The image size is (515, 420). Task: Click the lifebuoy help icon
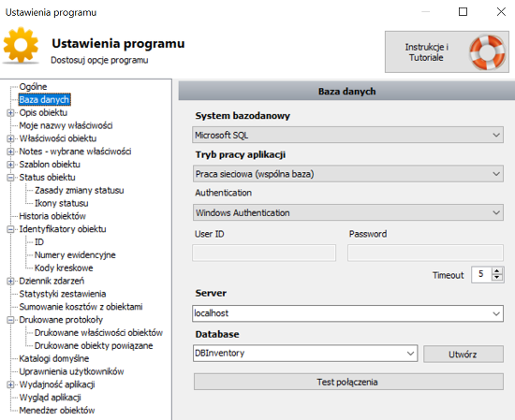point(488,52)
